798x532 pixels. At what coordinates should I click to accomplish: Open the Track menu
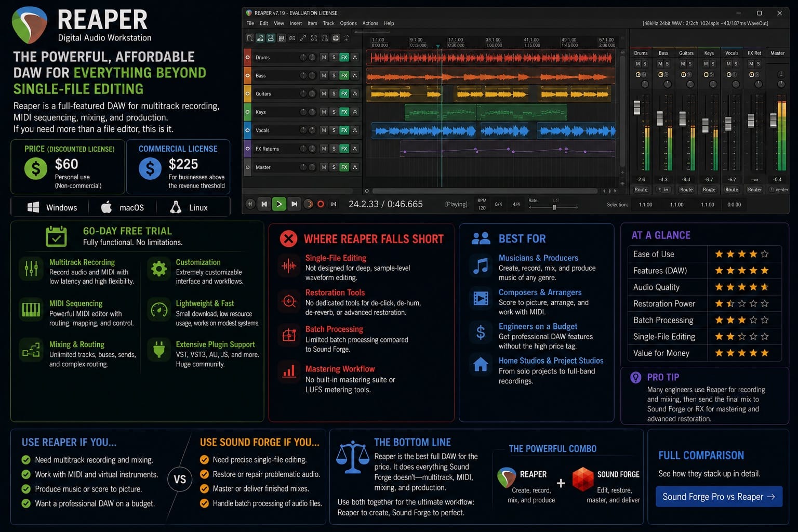(x=328, y=23)
